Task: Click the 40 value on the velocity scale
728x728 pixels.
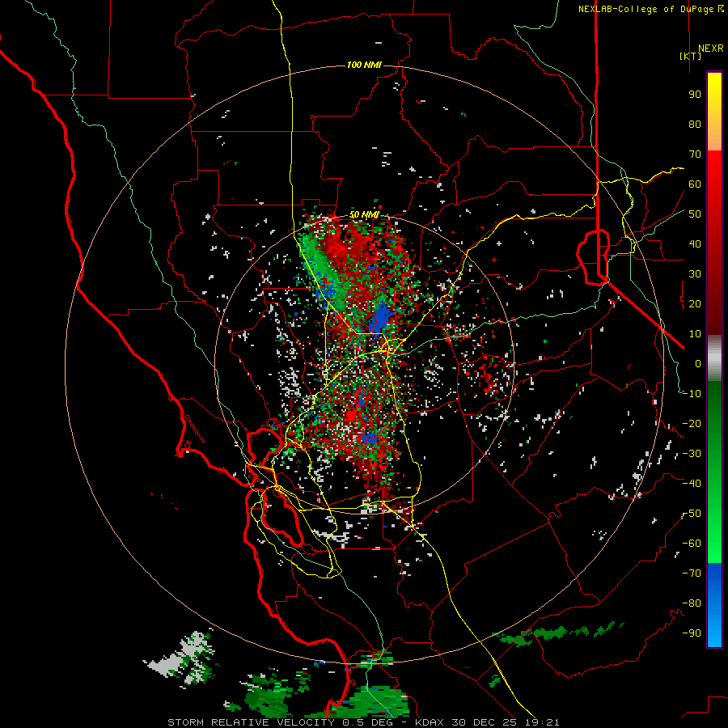Action: pyautogui.click(x=695, y=244)
